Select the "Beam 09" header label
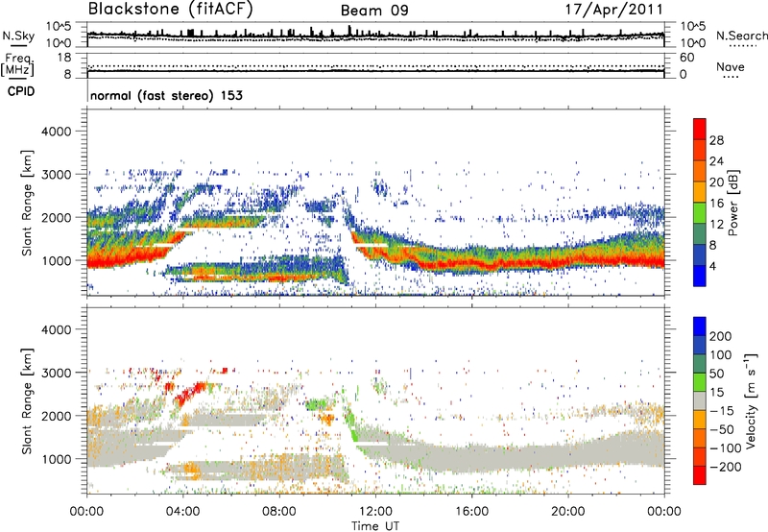Screen dimensions: 768x532 coord(374,11)
